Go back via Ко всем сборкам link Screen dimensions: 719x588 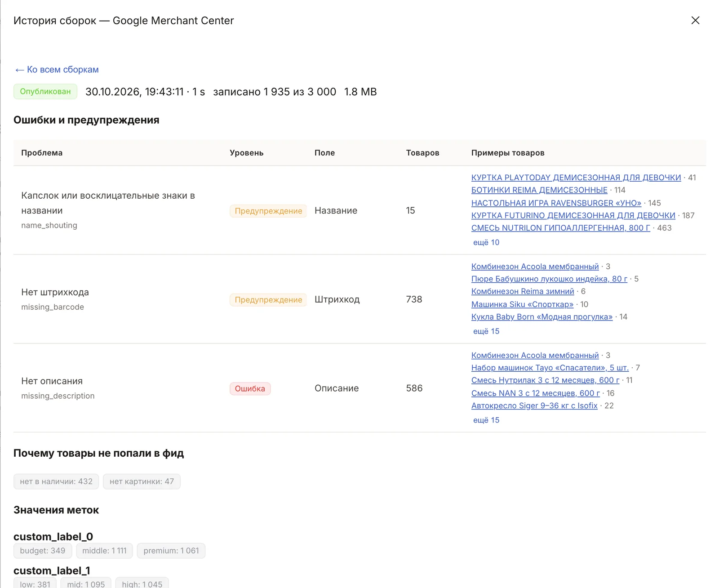57,70
